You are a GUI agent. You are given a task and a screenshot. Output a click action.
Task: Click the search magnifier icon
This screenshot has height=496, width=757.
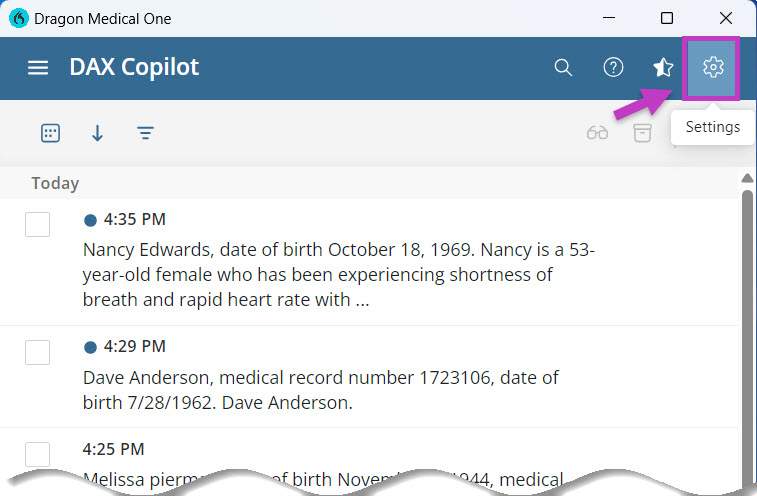coord(563,68)
